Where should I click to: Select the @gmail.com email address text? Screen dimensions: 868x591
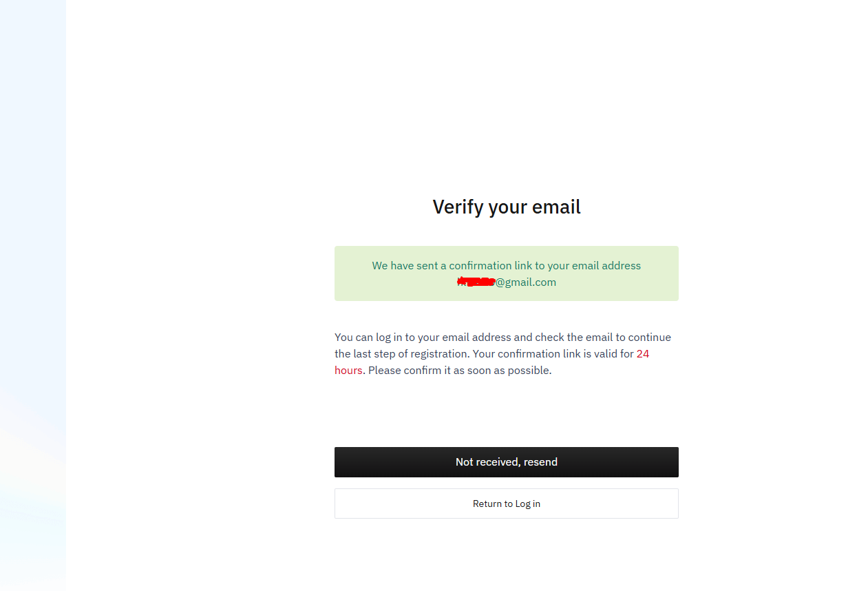[x=525, y=282]
